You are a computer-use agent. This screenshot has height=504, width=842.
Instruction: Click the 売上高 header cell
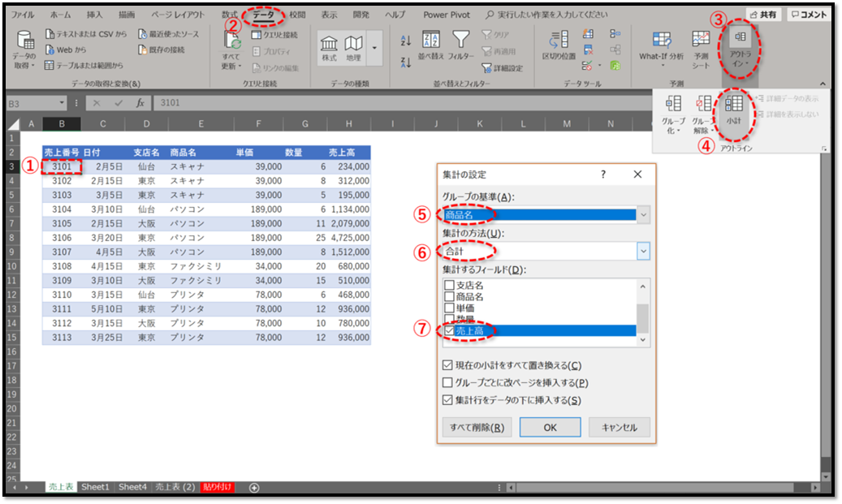tap(348, 153)
